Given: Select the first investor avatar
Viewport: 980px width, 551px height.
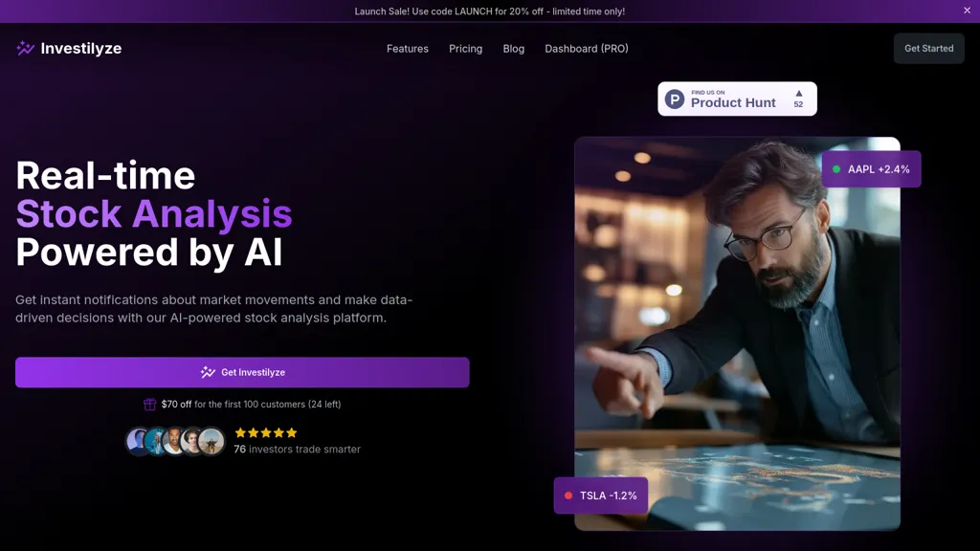Looking at the screenshot, I should [138, 441].
